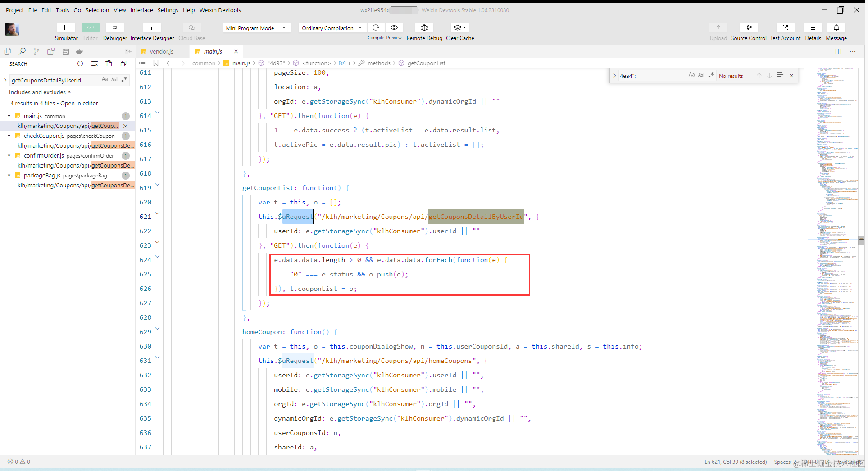Open the Search icon in sidebar

pyautogui.click(x=22, y=51)
